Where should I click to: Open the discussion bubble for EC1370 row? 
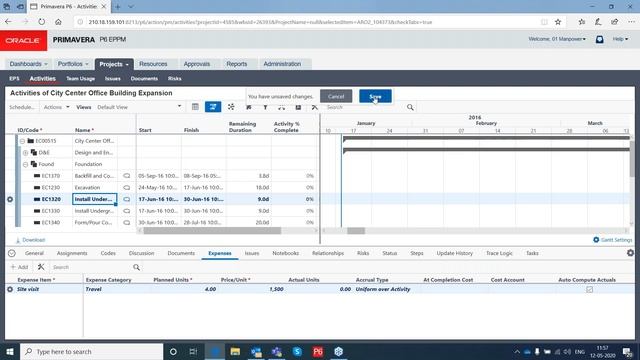127,176
